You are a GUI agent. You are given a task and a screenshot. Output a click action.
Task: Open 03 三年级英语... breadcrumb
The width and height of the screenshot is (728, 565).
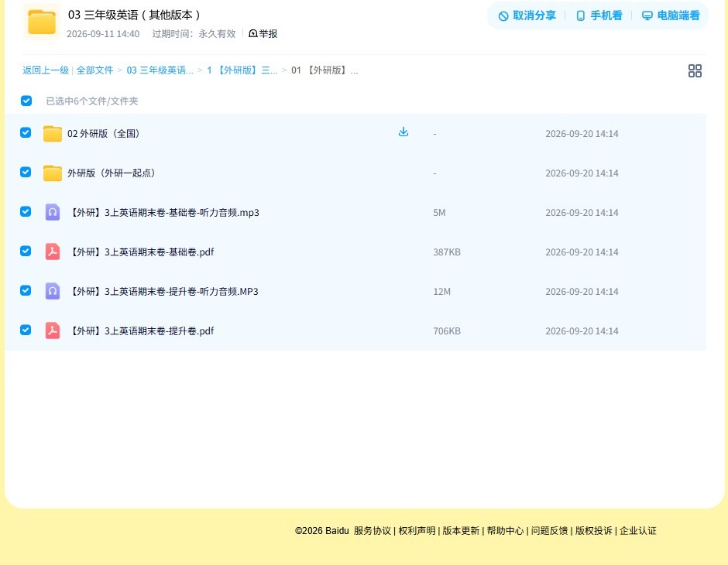[x=160, y=70]
